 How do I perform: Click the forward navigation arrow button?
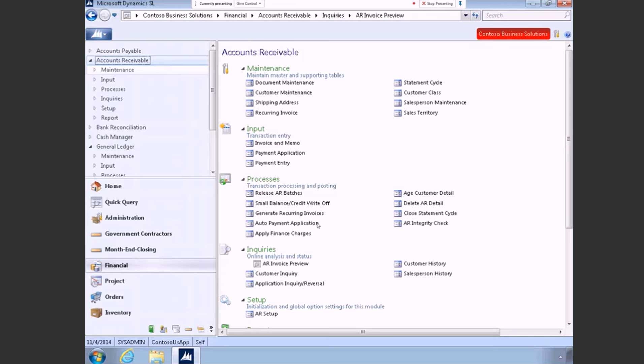pos(104,15)
